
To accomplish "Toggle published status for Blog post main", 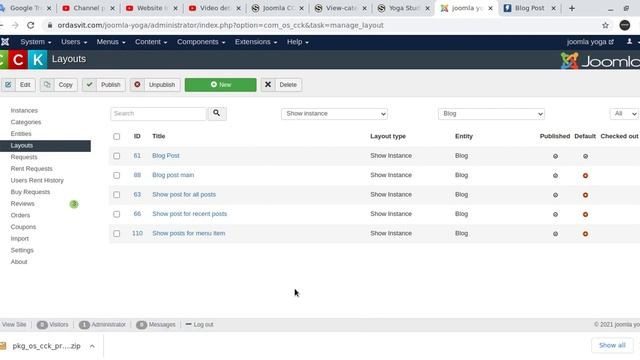I will pos(555,176).
